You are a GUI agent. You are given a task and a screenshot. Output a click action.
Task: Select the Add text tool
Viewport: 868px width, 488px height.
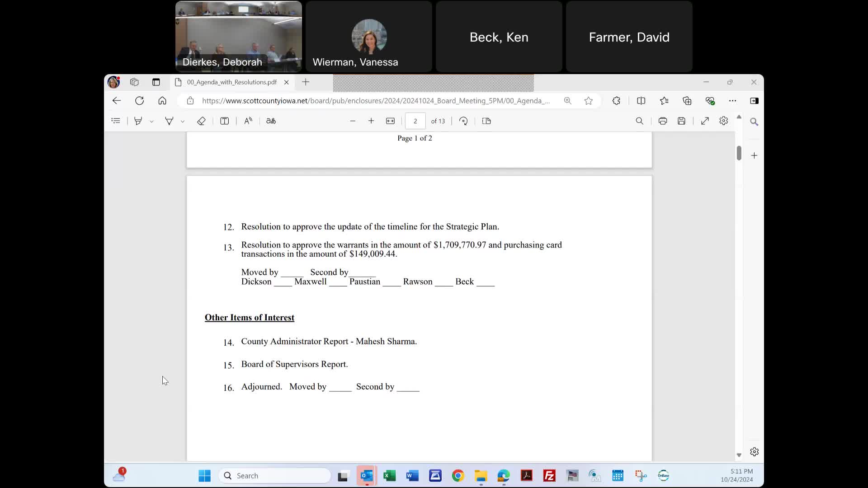point(224,121)
